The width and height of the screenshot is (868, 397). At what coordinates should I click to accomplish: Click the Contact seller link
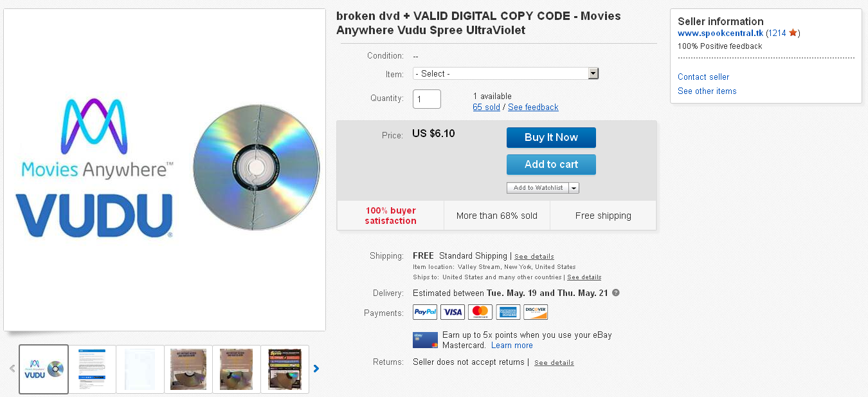tap(703, 77)
